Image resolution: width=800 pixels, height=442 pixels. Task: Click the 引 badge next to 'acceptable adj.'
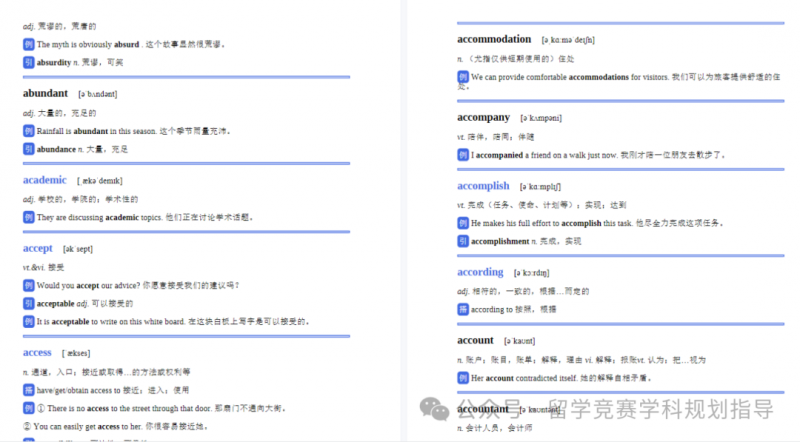coord(29,304)
